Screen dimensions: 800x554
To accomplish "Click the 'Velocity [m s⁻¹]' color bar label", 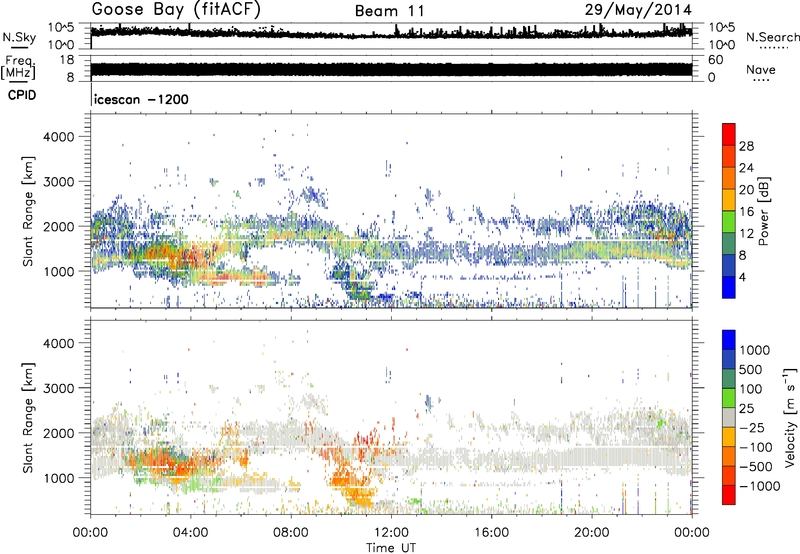I will point(790,417).
